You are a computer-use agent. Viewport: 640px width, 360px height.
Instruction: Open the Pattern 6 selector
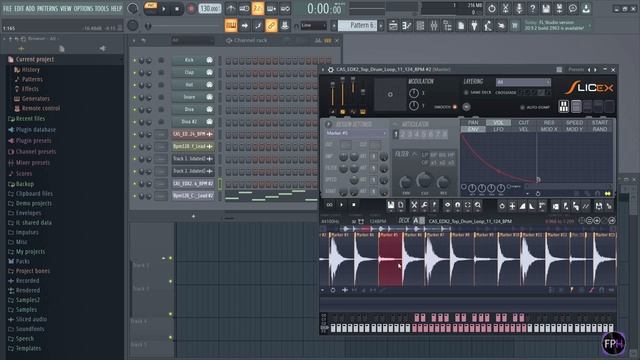pos(358,26)
